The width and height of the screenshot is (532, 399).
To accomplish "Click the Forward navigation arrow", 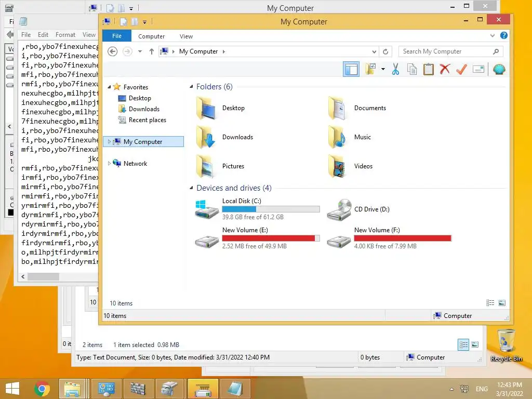I will (x=127, y=51).
